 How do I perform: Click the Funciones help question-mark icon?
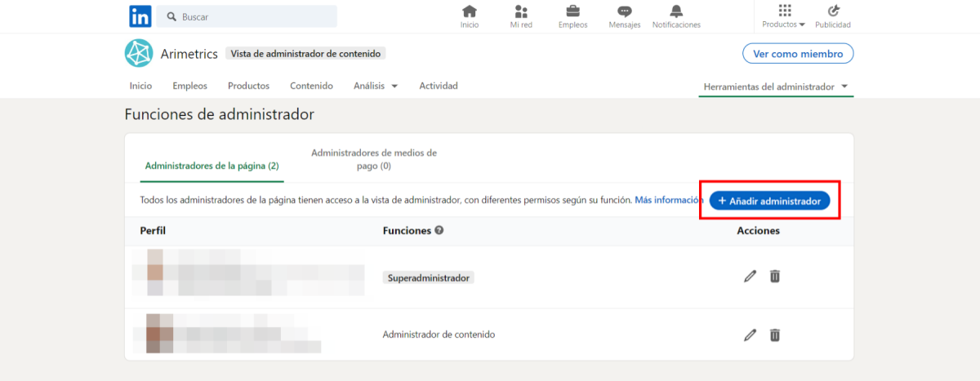(439, 231)
